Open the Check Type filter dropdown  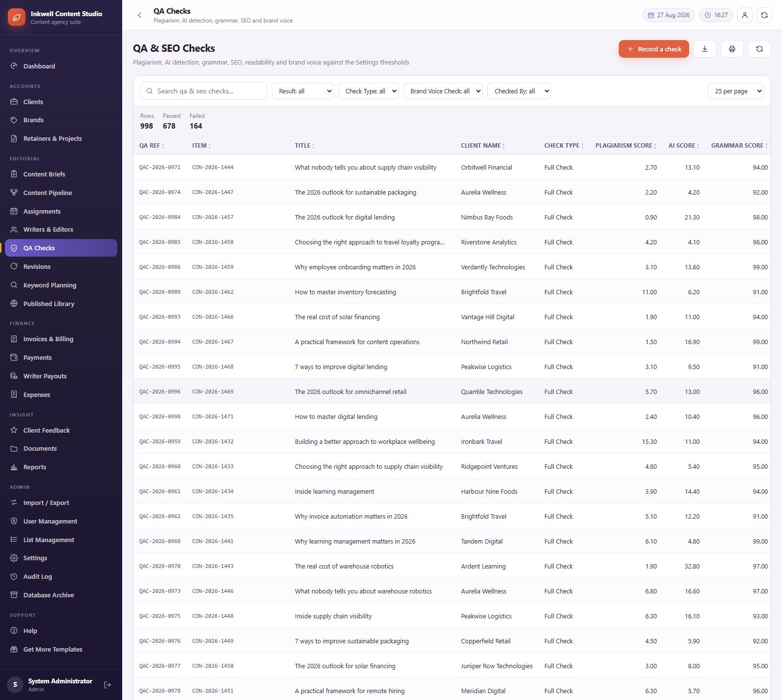(x=369, y=91)
